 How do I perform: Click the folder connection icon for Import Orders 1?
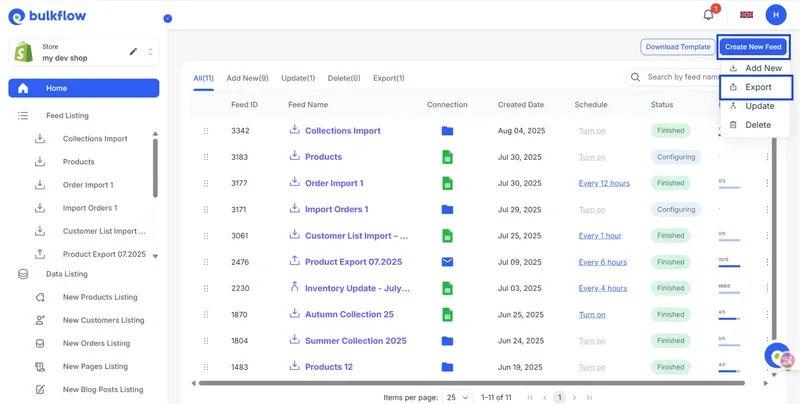(x=447, y=210)
